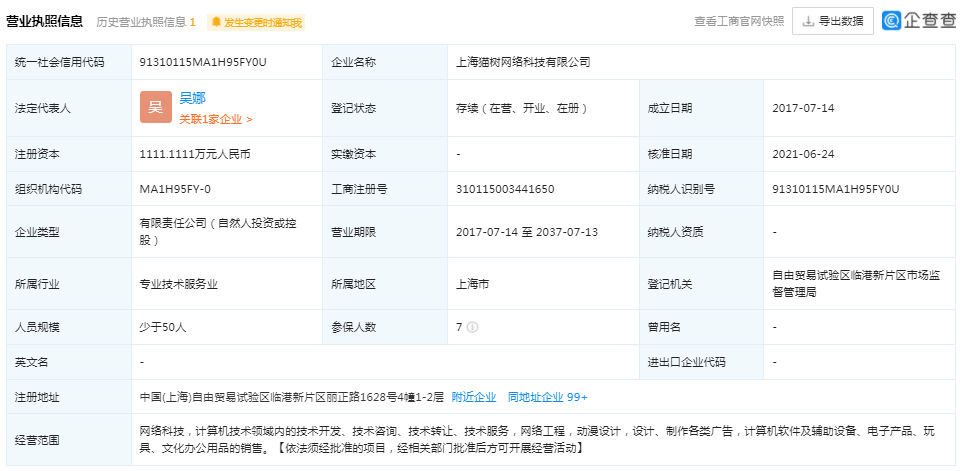Image resolution: width=967 pixels, height=471 pixels.
Task: Select registered capital 1111.1111万元人民币
Action: click(195, 154)
